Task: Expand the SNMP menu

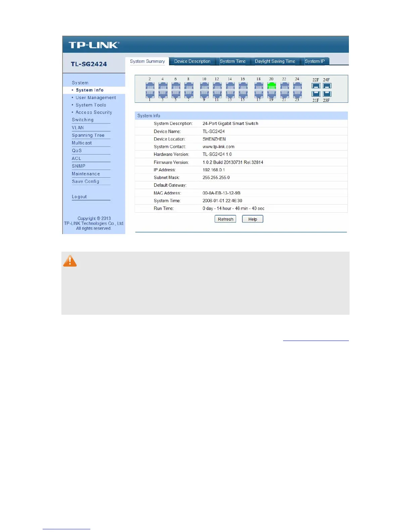Action: 79,166
